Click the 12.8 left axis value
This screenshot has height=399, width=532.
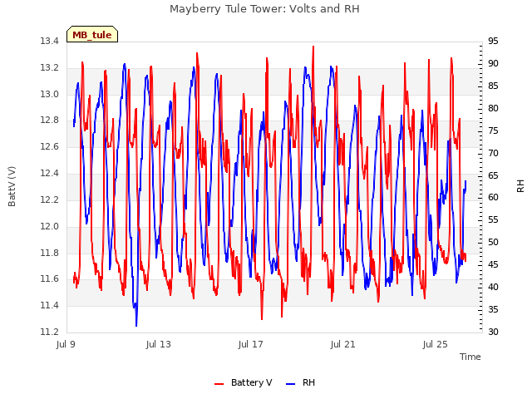click(x=50, y=120)
